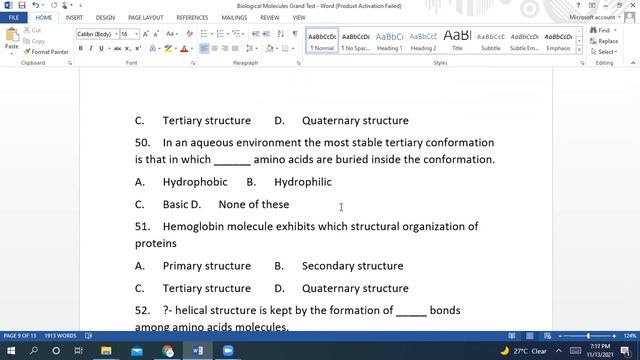640x360 pixels.
Task: Switch to the PAGE LAYOUT tab
Action: pyautogui.click(x=145, y=18)
